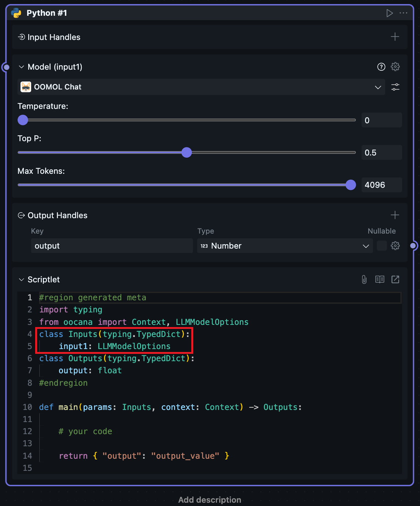Image resolution: width=420 pixels, height=506 pixels.
Task: Click the Scriptlet attachment paperclip icon
Action: point(364,279)
